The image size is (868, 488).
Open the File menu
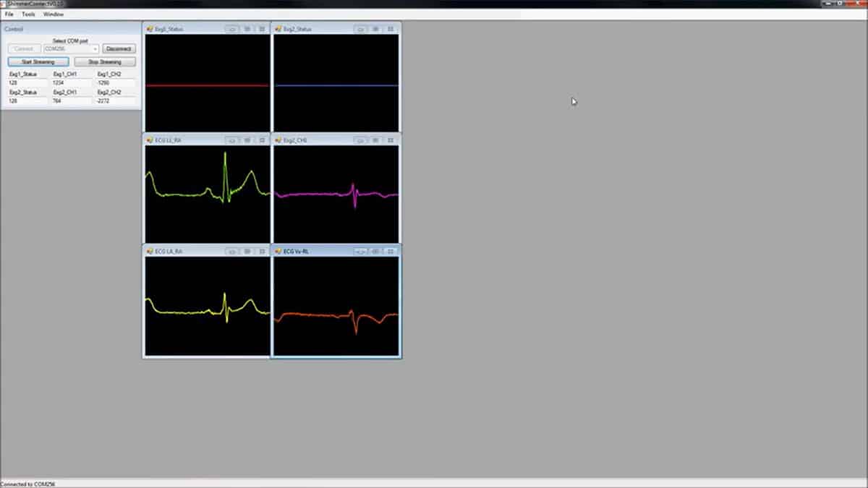pyautogui.click(x=9, y=14)
